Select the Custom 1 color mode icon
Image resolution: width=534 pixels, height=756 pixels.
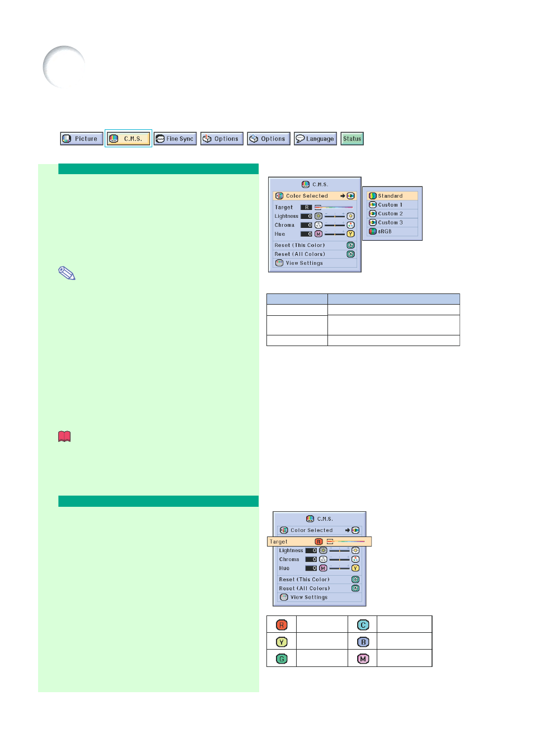pos(372,205)
